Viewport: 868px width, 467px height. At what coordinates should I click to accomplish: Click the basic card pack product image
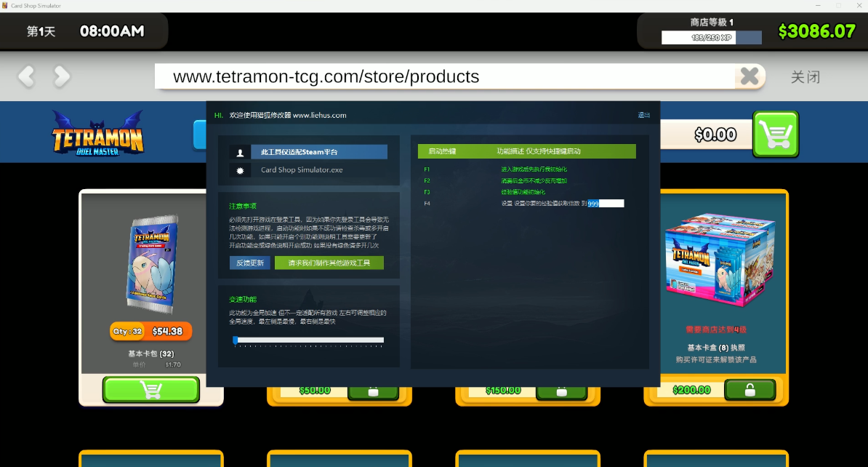[152, 263]
